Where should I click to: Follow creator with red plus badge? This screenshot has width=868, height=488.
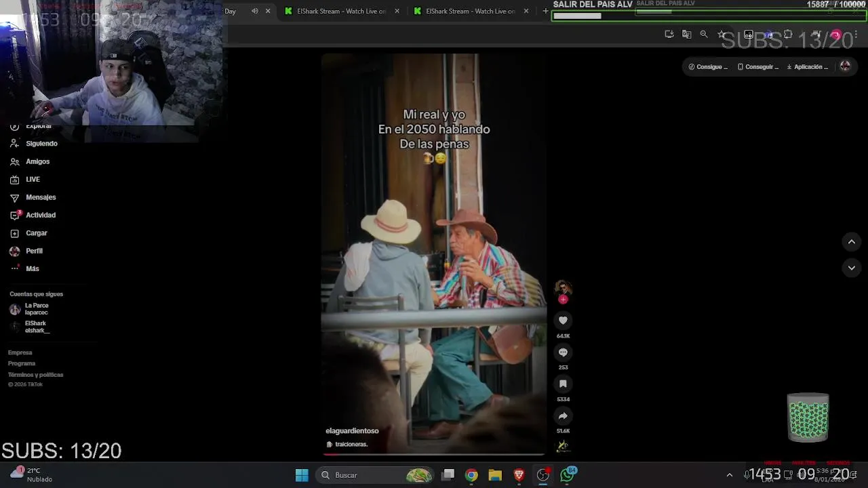(x=563, y=300)
